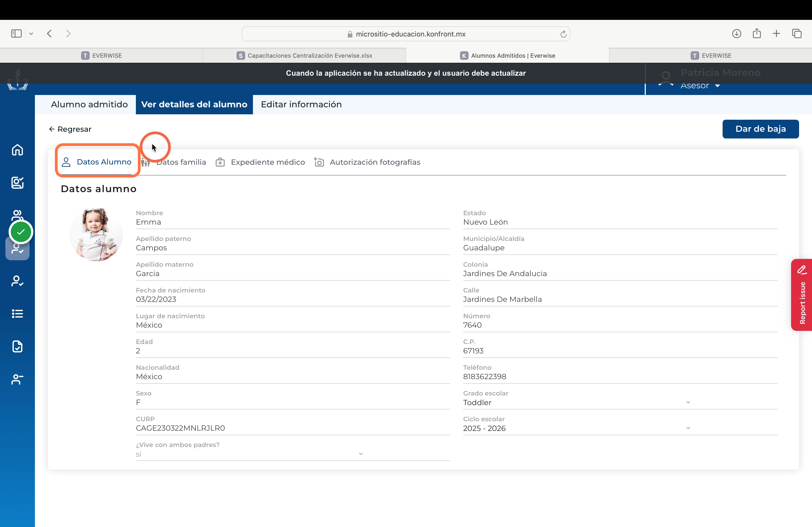Click Colonia value Jardines De Andalucia

pos(505,273)
